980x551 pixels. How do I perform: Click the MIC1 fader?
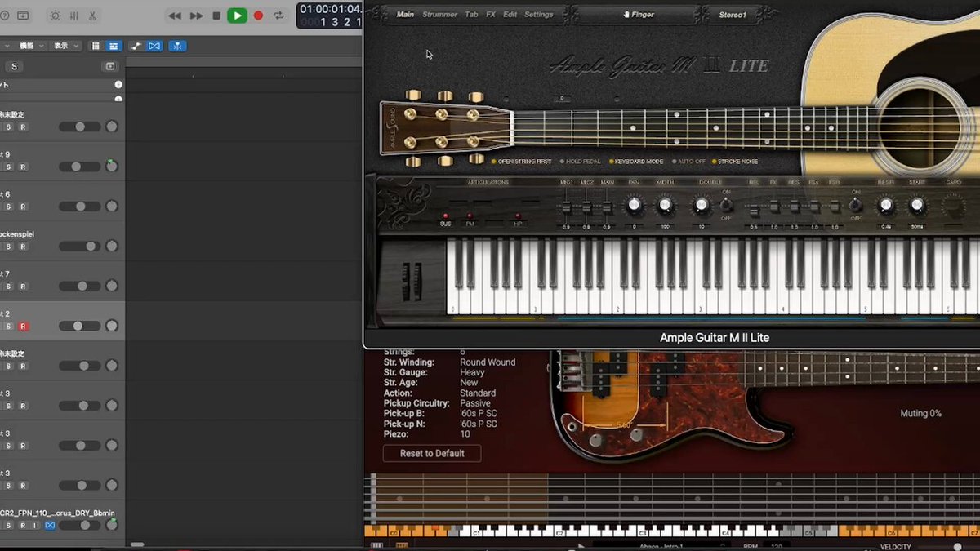point(566,206)
